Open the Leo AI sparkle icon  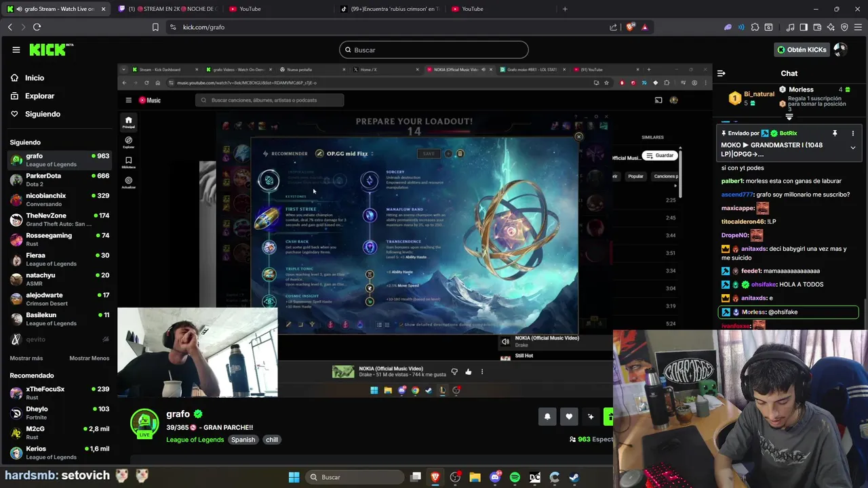click(x=831, y=27)
